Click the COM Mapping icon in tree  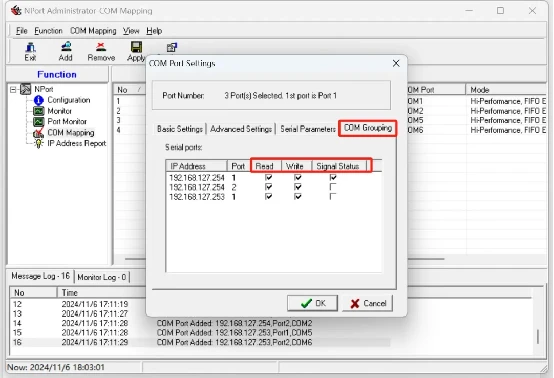[39, 133]
